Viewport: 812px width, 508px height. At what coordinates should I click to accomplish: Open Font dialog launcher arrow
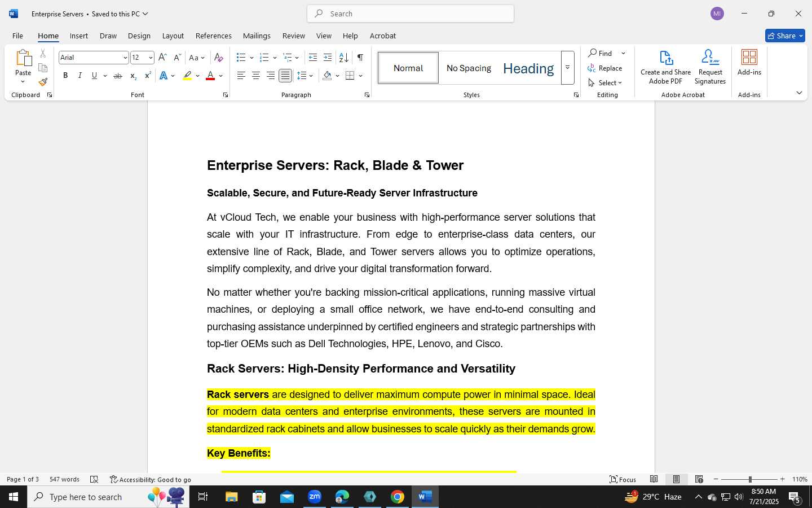(226, 95)
